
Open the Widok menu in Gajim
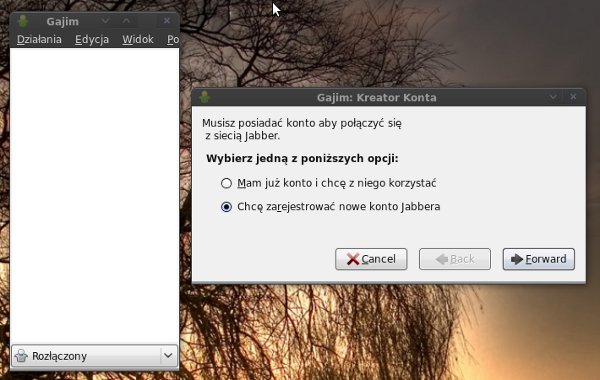(138, 39)
